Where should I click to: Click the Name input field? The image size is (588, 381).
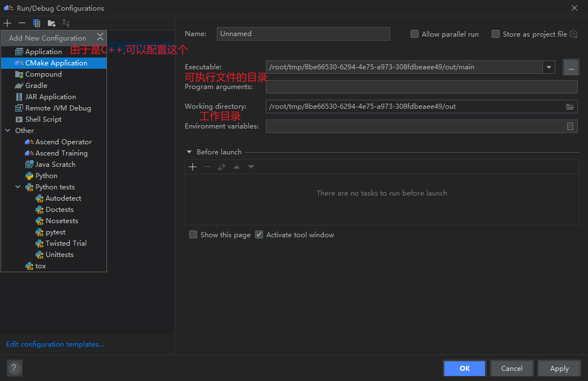[304, 34]
